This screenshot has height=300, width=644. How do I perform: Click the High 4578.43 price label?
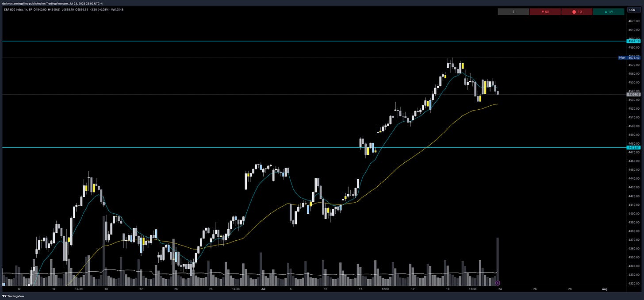[x=629, y=58]
